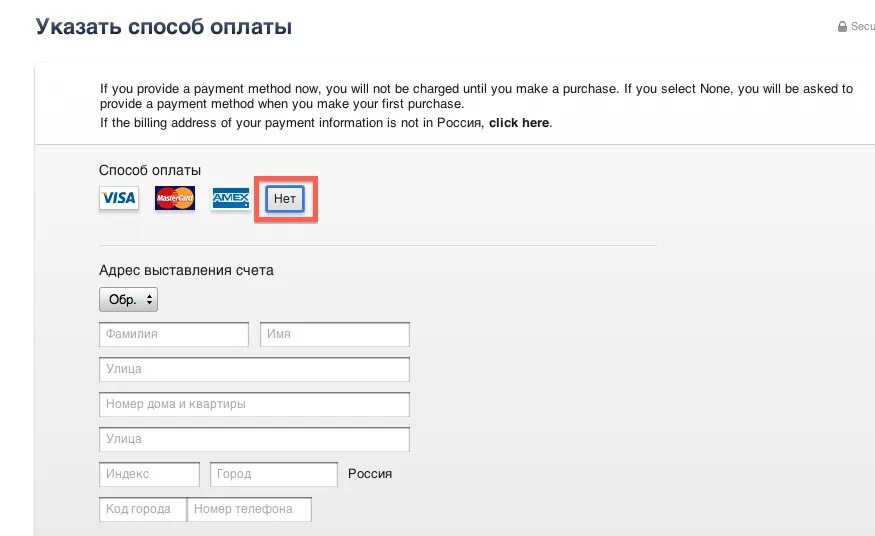Click the Secure lock icon
This screenshot has width=875, height=536.
coord(842,26)
